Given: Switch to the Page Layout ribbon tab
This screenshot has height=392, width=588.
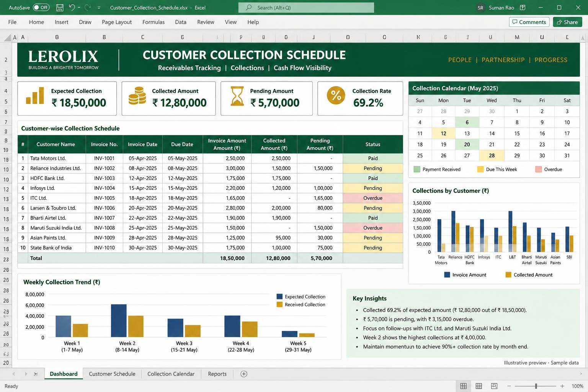Looking at the screenshot, I should click(117, 22).
